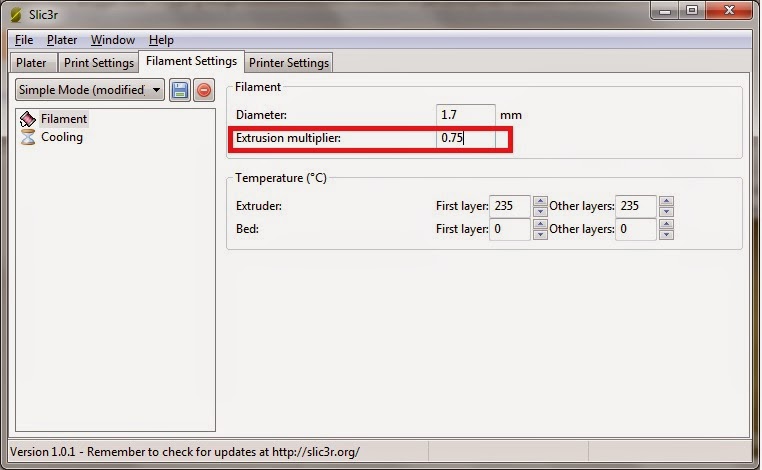Click the Filament icon in sidebar
This screenshot has width=762, height=470.
[x=28, y=119]
